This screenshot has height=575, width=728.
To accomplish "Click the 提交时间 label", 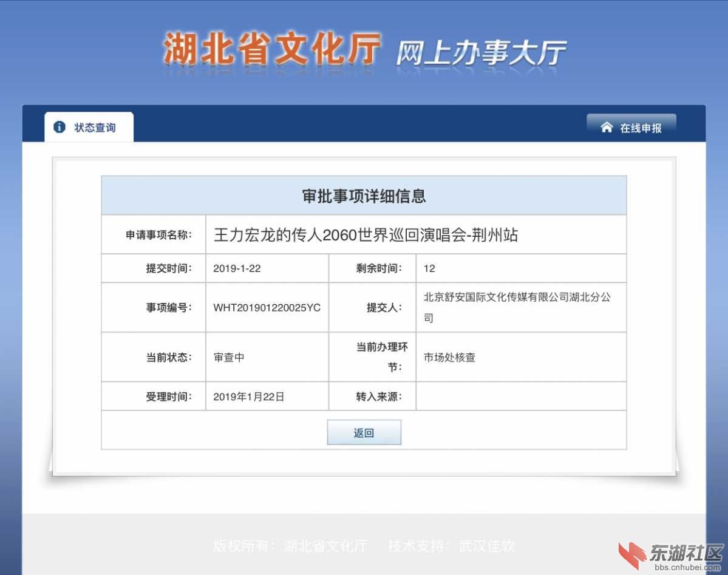I will [169, 268].
